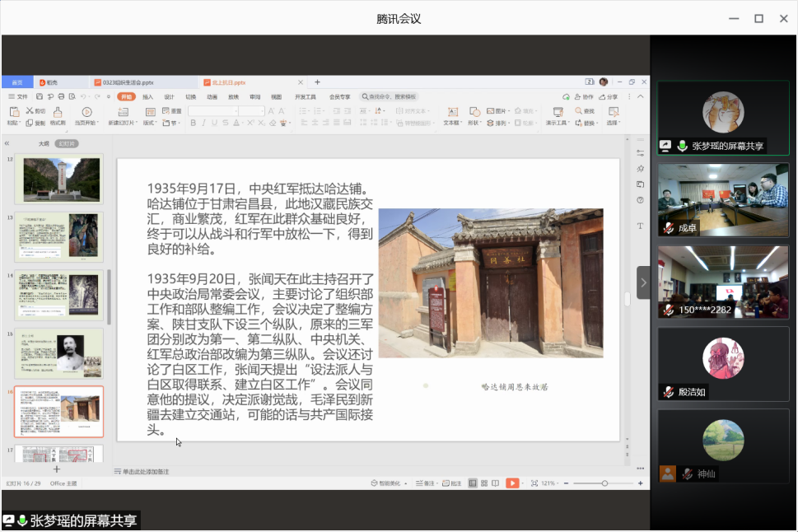Switch to Outline (大纲) pane view
Image resolution: width=798 pixels, height=532 pixels.
(x=44, y=143)
